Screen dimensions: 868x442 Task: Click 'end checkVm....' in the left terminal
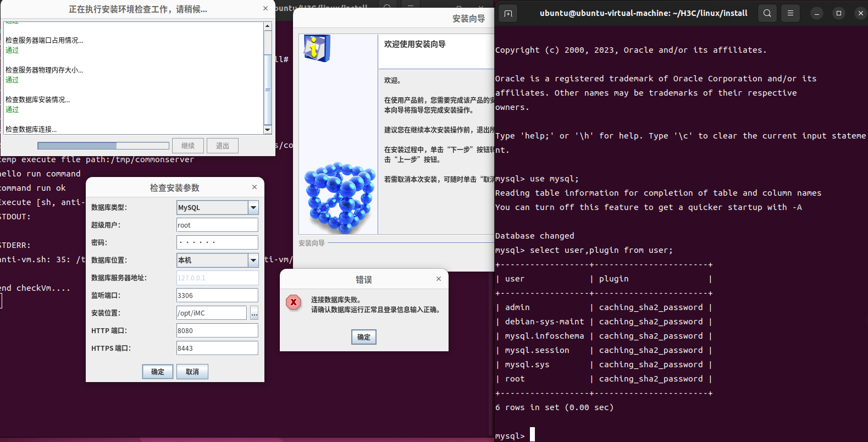coord(35,288)
